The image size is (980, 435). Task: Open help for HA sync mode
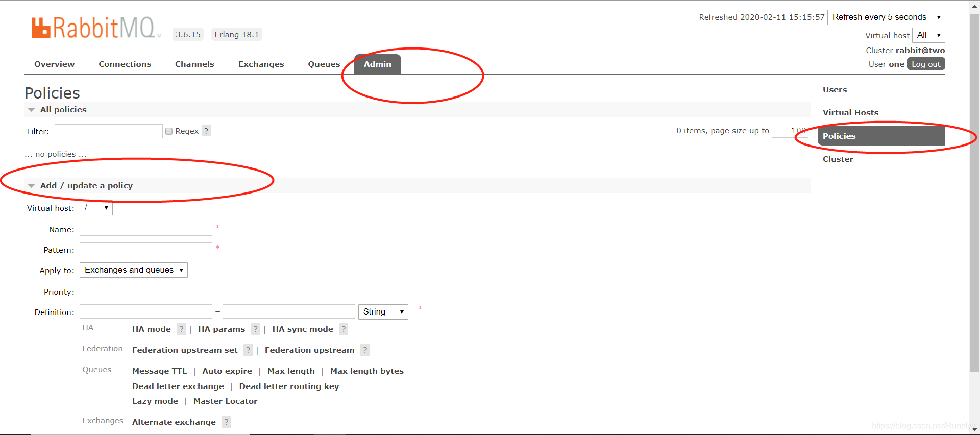[x=344, y=329]
